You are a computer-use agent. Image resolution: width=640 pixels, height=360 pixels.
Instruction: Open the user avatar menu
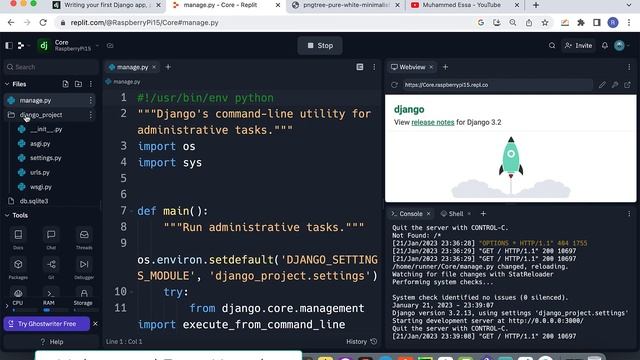coord(620,46)
